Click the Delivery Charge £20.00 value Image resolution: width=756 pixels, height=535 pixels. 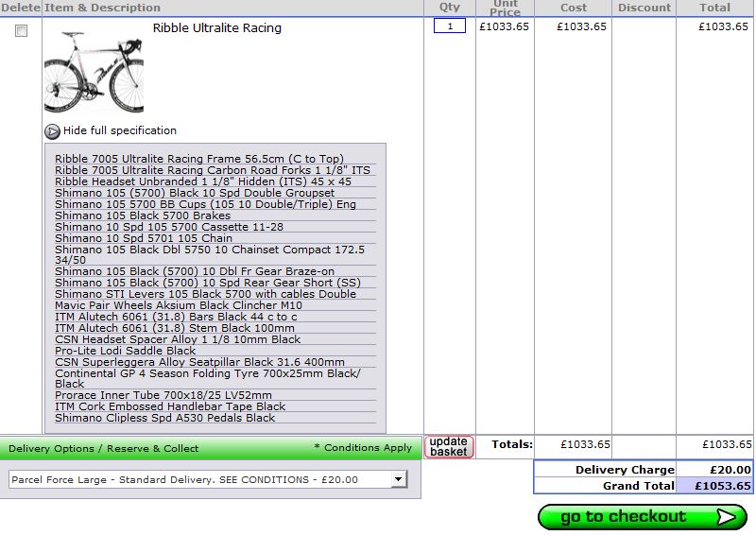coord(730,470)
